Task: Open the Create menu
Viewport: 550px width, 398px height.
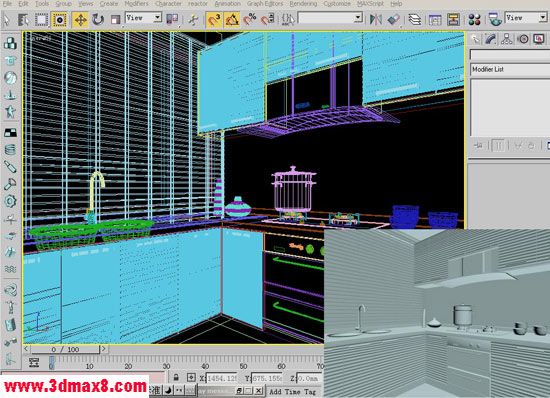Action: point(109,4)
